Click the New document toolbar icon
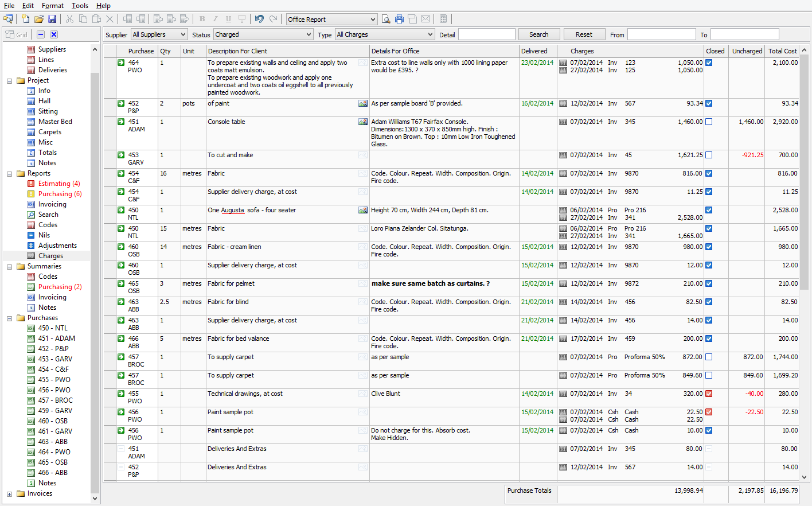This screenshot has height=506, width=812. pos(25,19)
